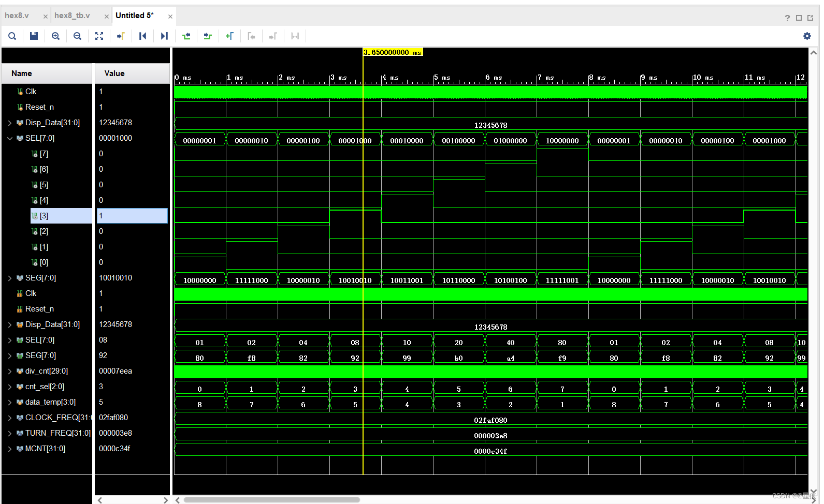Viewport: 824px width, 504px height.
Task: Click the value 00001000 of SEL[7:0]
Action: 115,138
